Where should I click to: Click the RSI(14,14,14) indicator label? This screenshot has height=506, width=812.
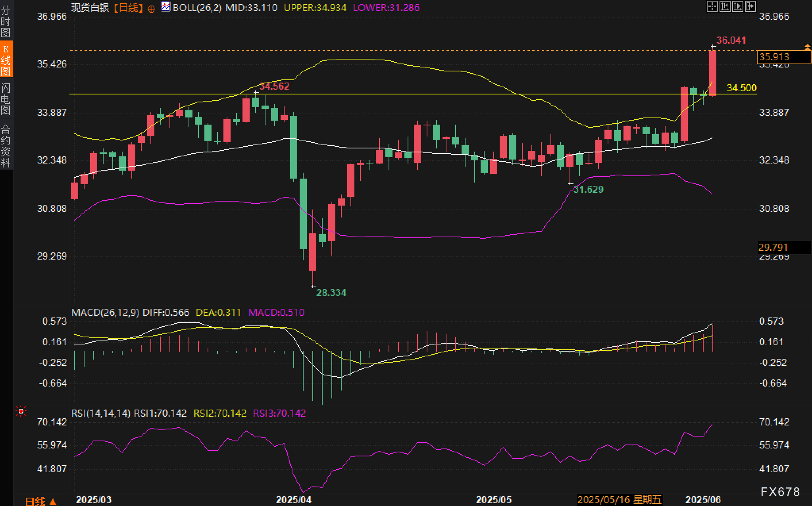(x=101, y=413)
